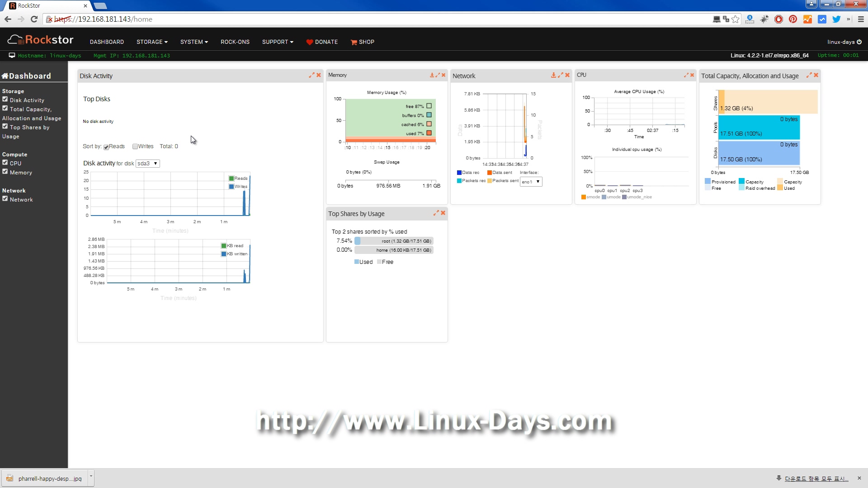868x488 pixels.
Task: Click the address bar URL
Action: point(104,19)
